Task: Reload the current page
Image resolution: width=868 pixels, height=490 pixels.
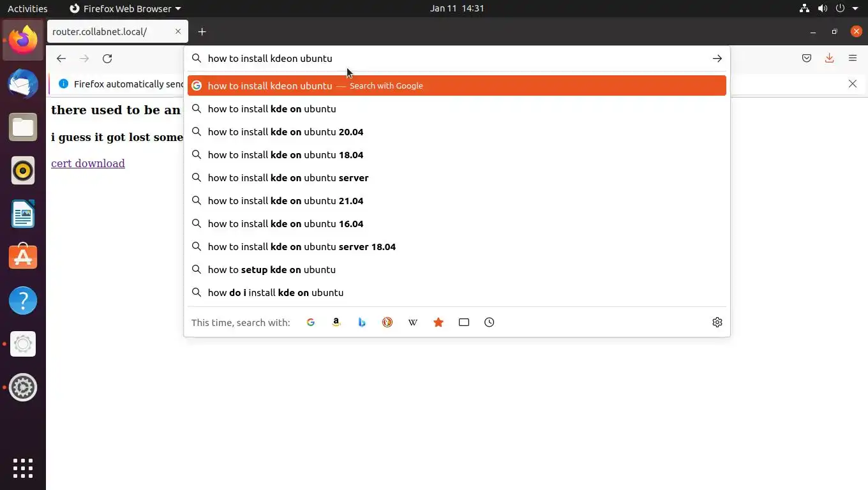Action: [107, 58]
